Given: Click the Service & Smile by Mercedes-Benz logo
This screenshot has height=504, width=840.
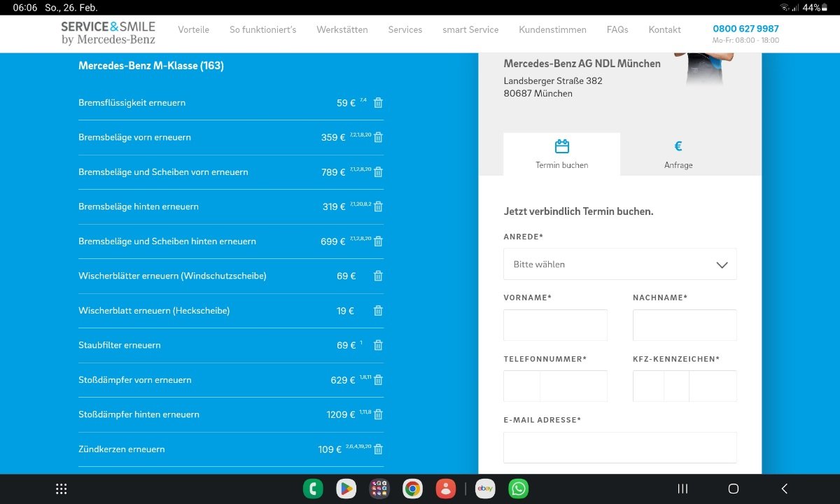Looking at the screenshot, I should [108, 33].
